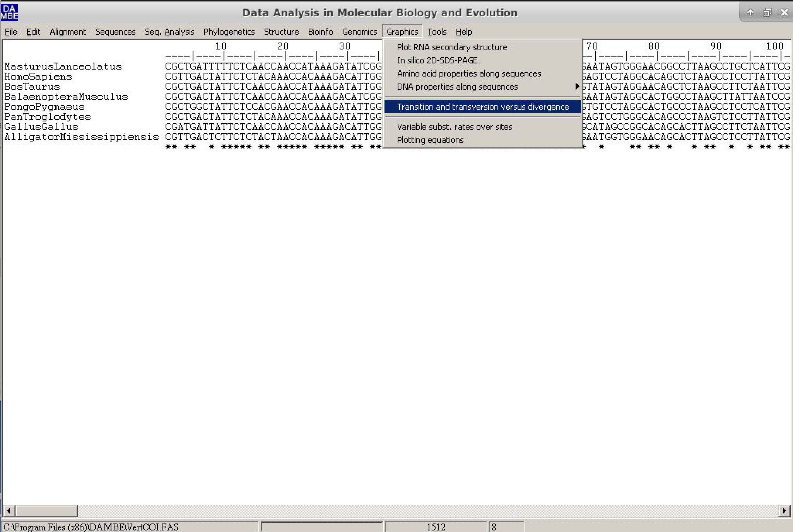Choose Variable subst. rates over sites
Image resolution: width=793 pixels, height=532 pixels.
point(454,127)
